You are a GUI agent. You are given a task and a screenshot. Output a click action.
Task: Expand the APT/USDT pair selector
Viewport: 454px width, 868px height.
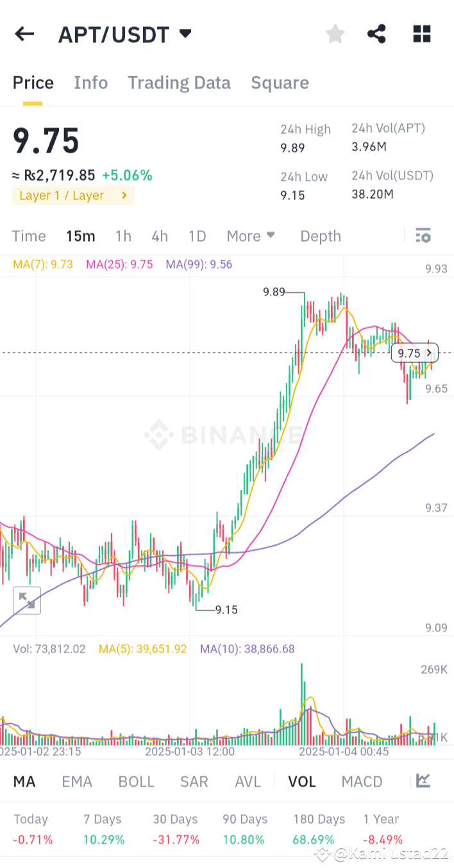(185, 34)
